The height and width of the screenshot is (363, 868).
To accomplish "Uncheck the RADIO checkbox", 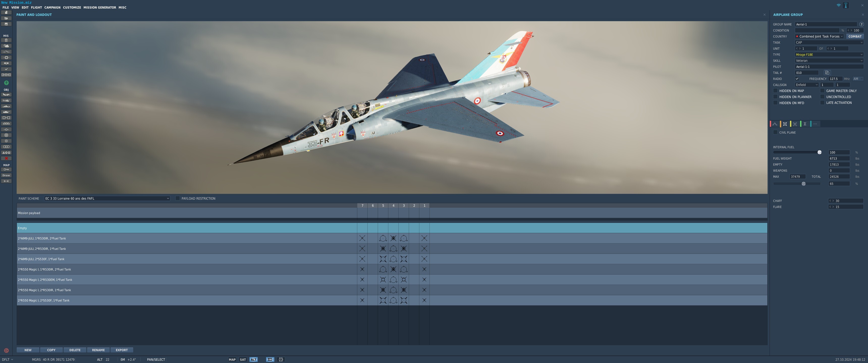I will click(x=797, y=79).
